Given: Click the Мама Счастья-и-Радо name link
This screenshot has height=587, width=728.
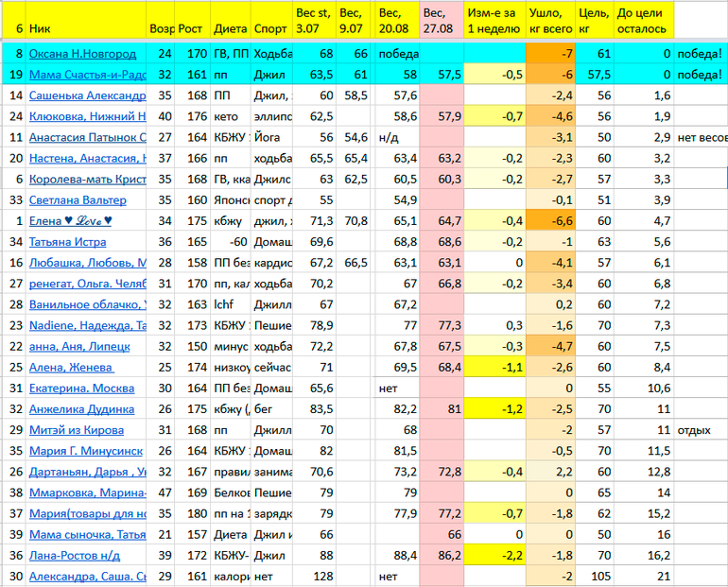Looking at the screenshot, I should [86, 75].
